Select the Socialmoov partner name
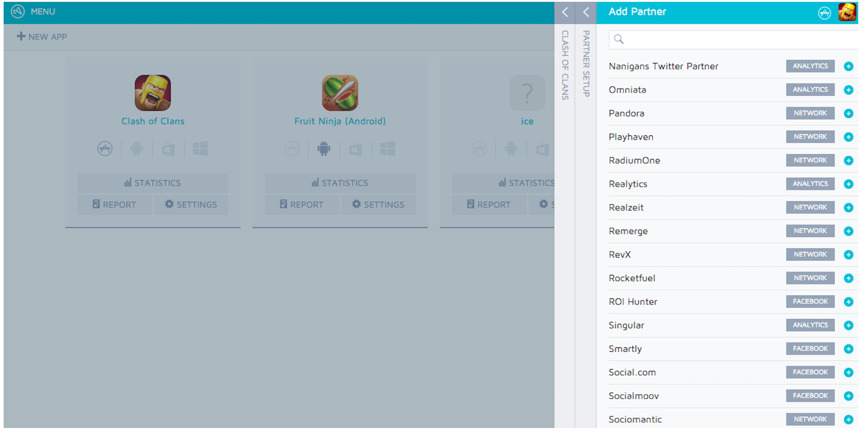The width and height of the screenshot is (868, 437). pyautogui.click(x=634, y=396)
